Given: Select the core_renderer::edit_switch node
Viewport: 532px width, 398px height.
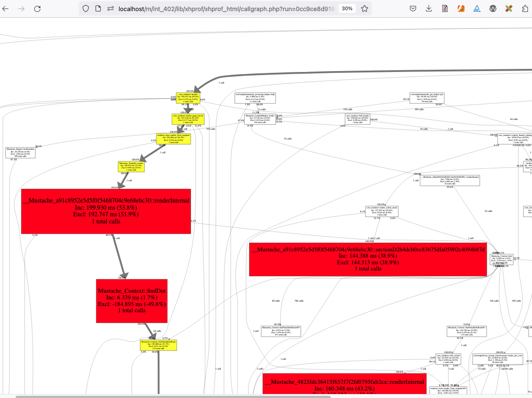Looking at the screenshot, I should (x=448, y=359).
